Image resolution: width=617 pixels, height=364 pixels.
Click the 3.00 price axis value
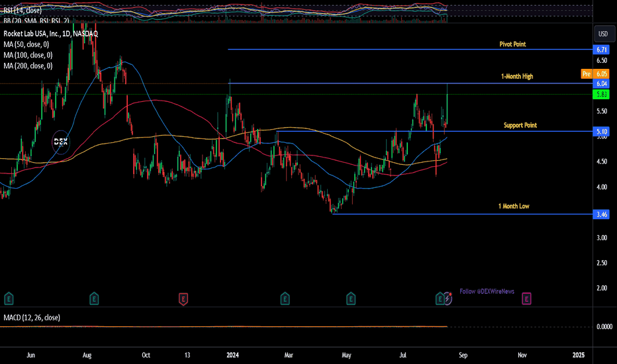click(x=602, y=238)
